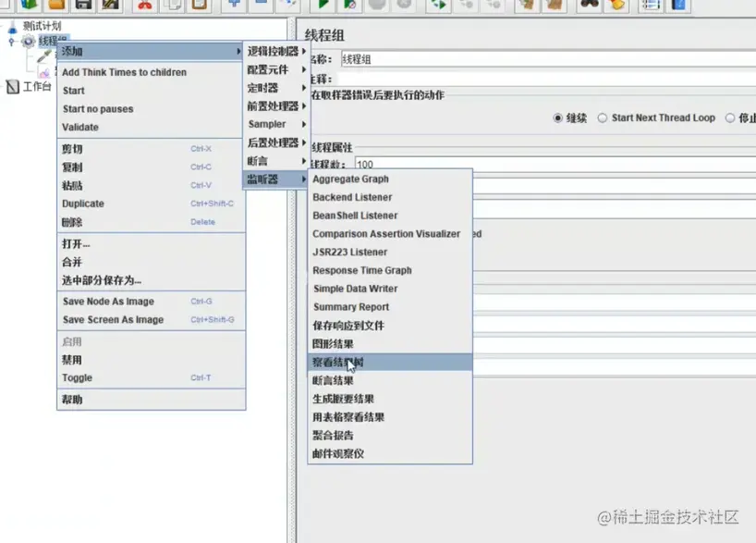This screenshot has height=543, width=756.
Task: Open the highlighted 监听器 submenu
Action: coord(276,179)
